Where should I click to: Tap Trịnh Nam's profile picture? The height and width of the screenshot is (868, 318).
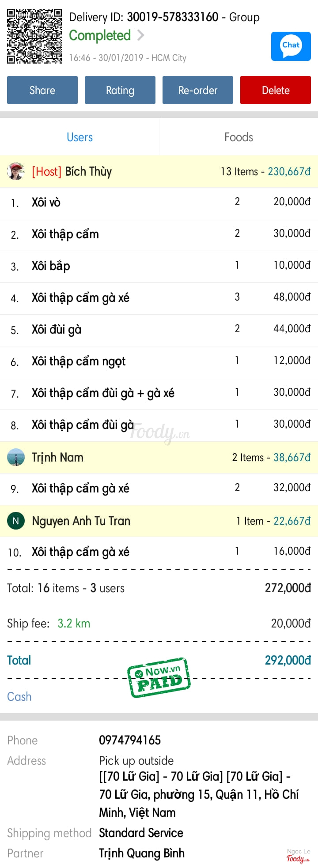point(16,457)
